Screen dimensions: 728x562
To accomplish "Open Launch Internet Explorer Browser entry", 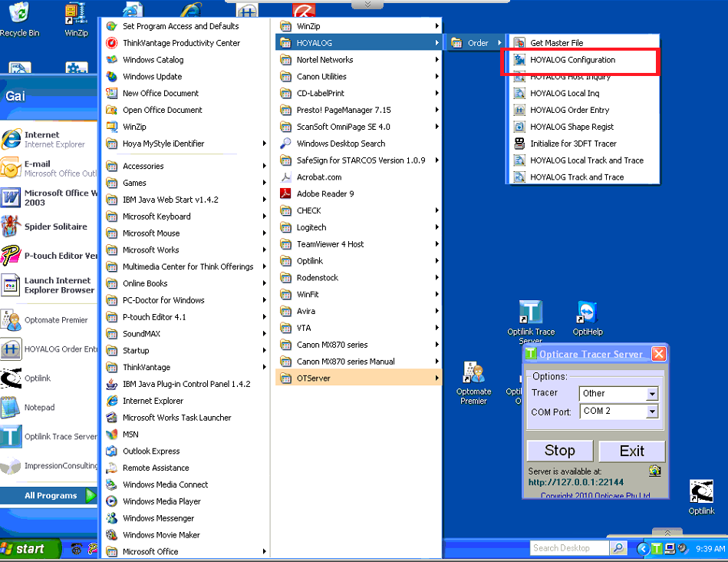I will pyautogui.click(x=49, y=285).
